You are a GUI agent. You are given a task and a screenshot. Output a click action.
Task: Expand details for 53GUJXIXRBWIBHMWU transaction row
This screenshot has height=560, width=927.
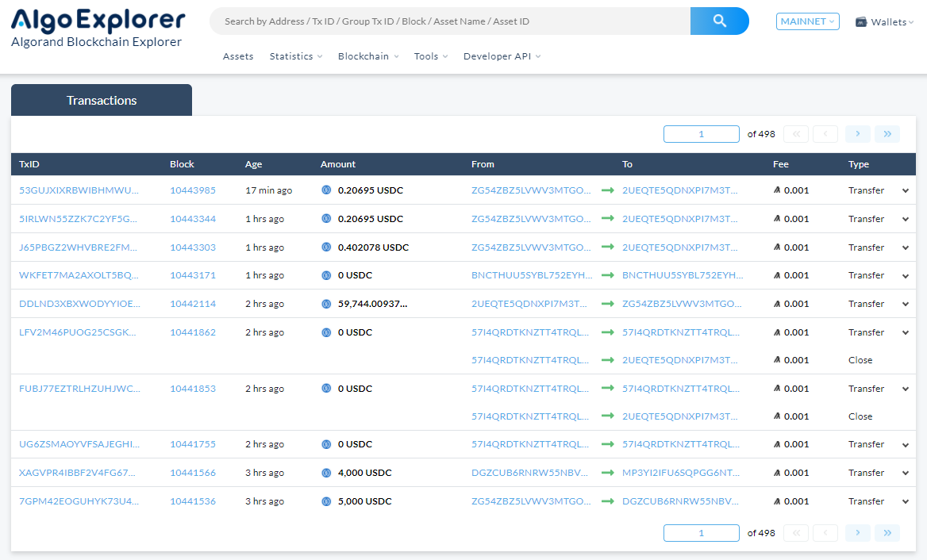905,191
